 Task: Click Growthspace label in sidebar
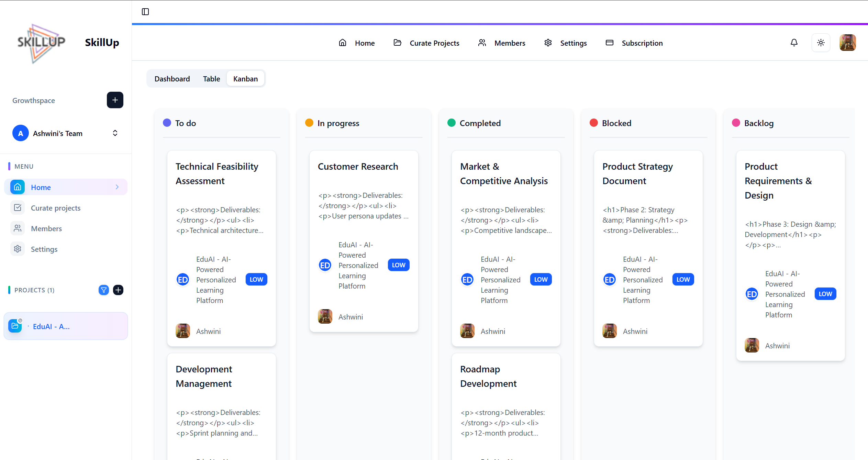(34, 100)
